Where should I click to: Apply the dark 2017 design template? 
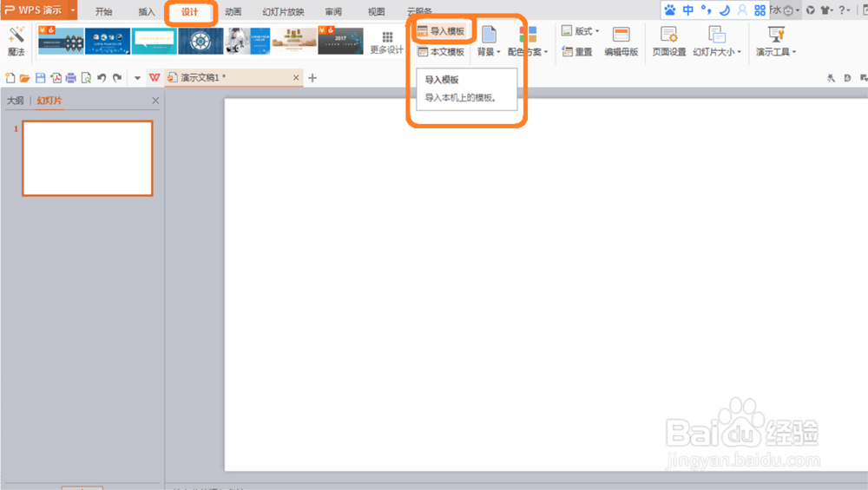pos(340,41)
